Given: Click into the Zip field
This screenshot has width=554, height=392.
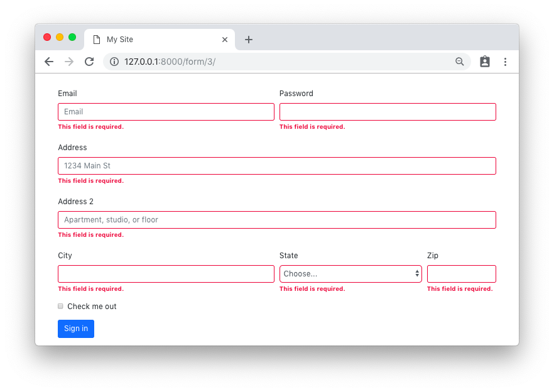Looking at the screenshot, I should click(462, 274).
